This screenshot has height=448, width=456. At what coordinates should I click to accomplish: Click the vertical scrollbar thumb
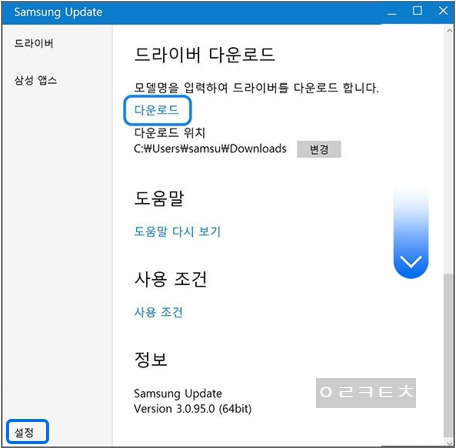[x=449, y=355]
